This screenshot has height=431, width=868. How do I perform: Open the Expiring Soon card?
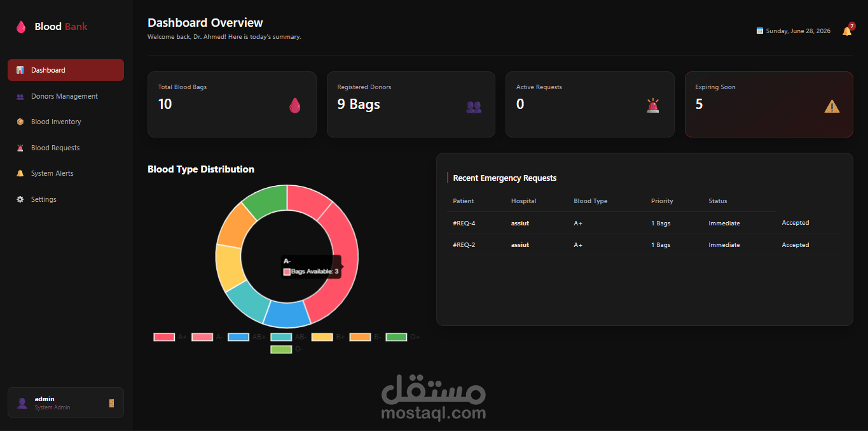tap(769, 104)
